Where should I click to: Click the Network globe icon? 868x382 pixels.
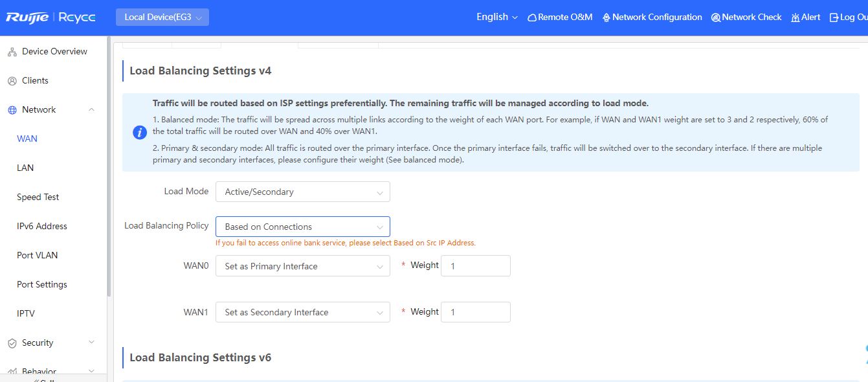(12, 110)
